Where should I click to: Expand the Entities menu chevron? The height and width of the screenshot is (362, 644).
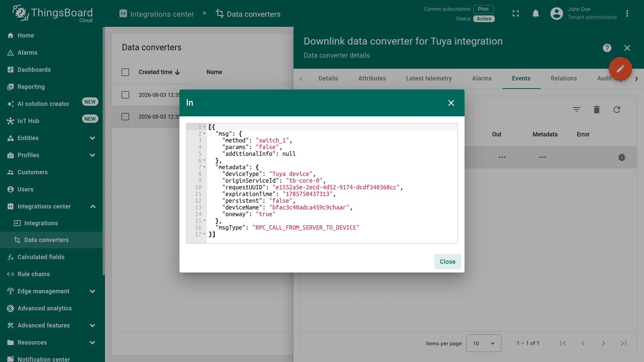[x=93, y=138]
